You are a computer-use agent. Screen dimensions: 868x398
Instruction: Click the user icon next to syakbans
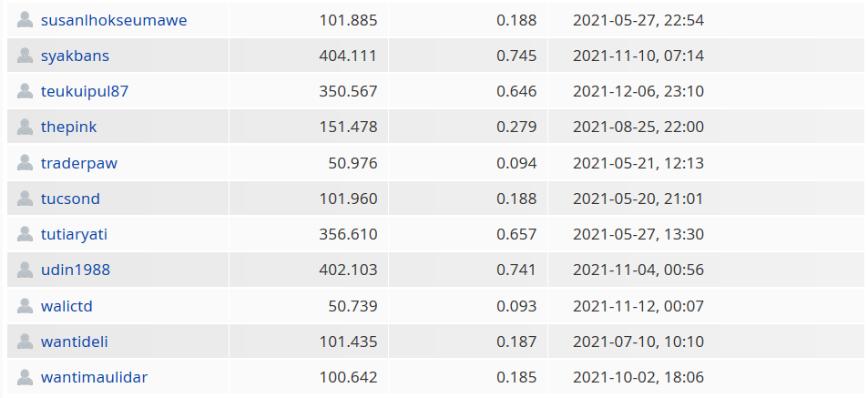(25, 56)
